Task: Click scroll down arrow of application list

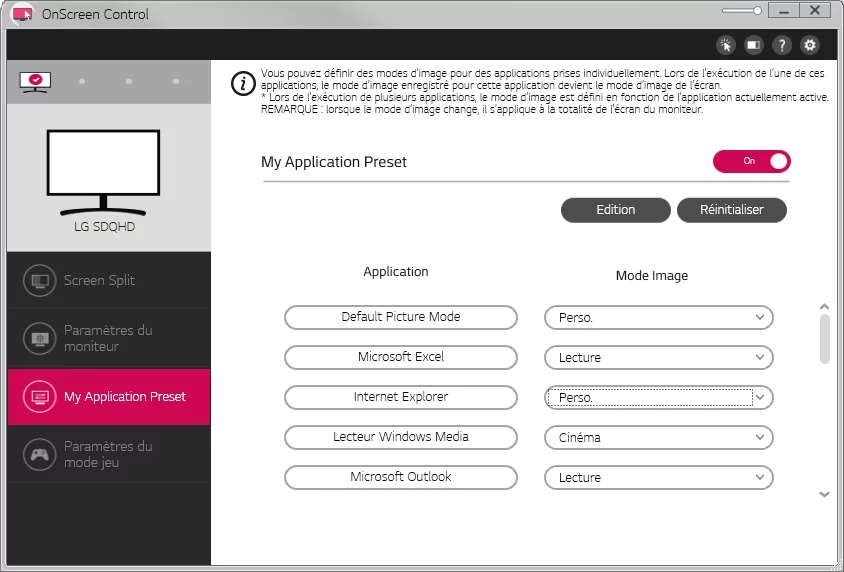Action: [x=824, y=494]
